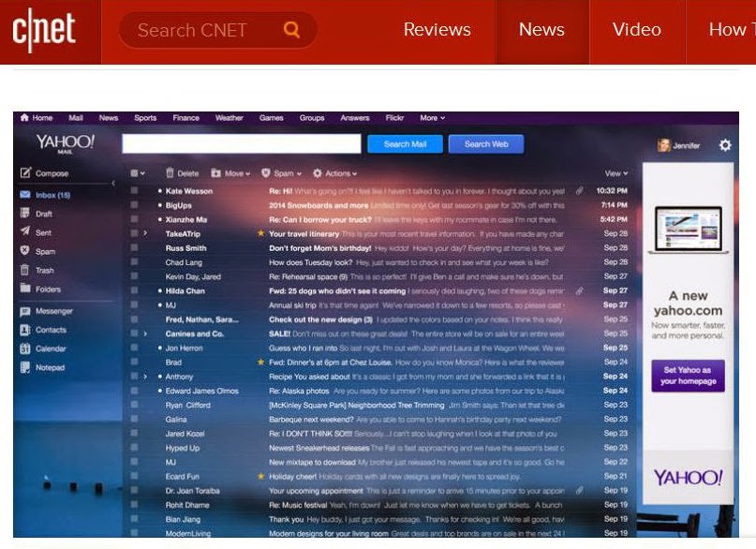
Task: Click Finance in Yahoo nav bar
Action: [x=185, y=118]
